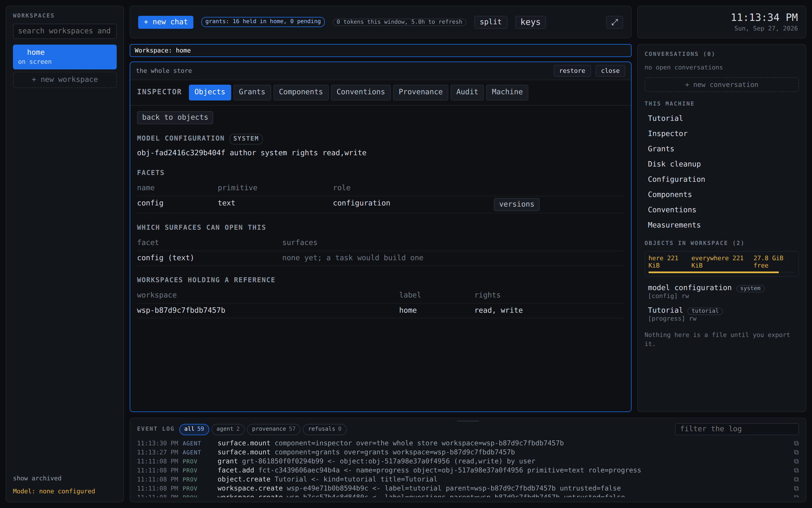The width and height of the screenshot is (812, 508).
Task: Show versions of the config facet
Action: (517, 204)
